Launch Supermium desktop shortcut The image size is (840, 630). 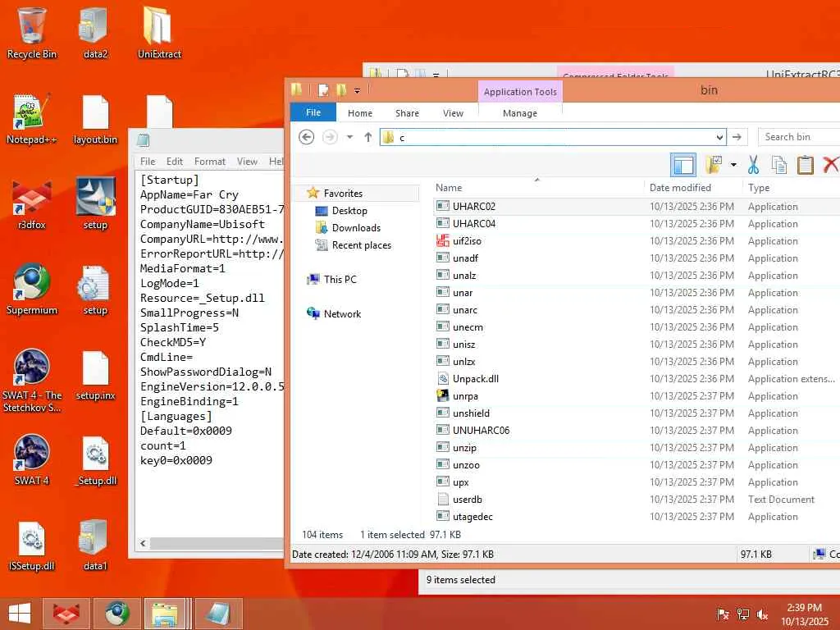pos(32,290)
